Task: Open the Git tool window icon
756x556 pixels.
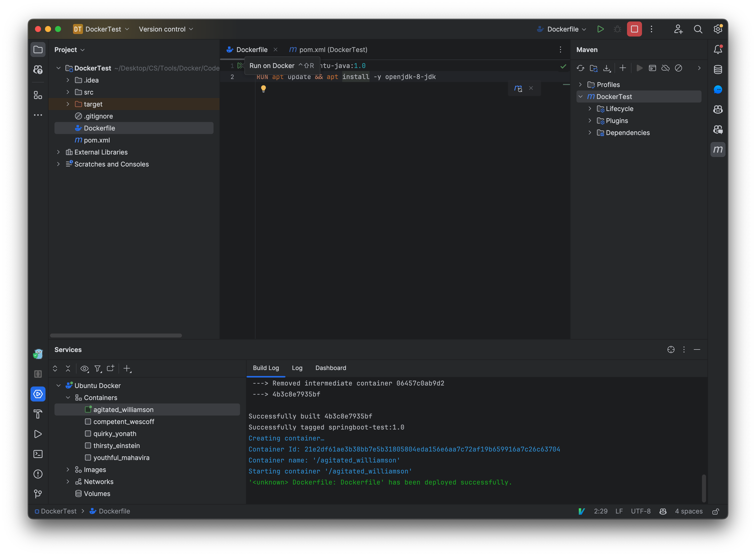Action: point(38,494)
